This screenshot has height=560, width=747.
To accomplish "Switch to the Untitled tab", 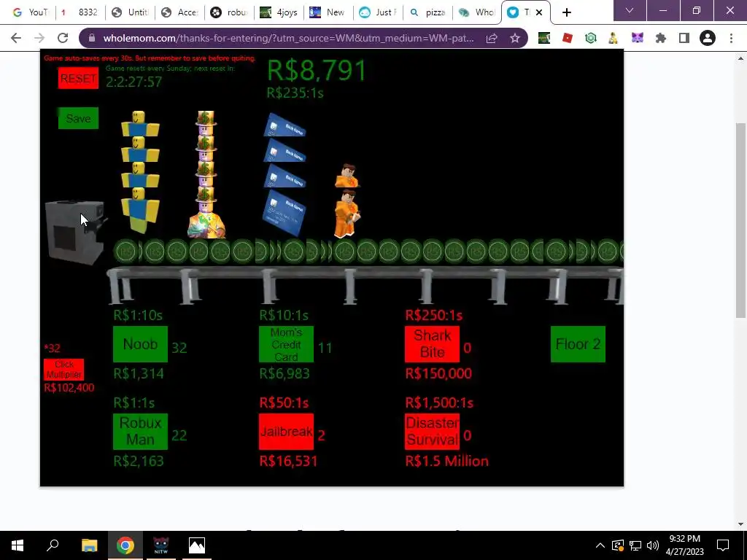I will point(131,12).
